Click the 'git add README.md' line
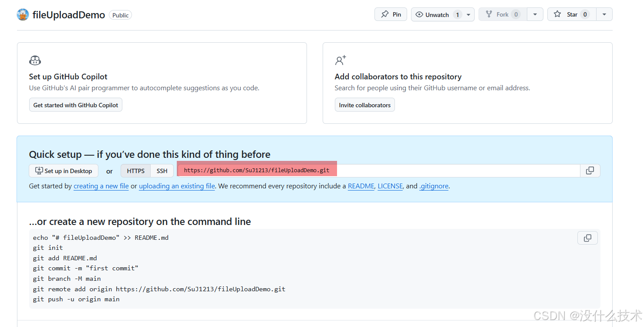The width and height of the screenshot is (644, 327). [x=65, y=258]
